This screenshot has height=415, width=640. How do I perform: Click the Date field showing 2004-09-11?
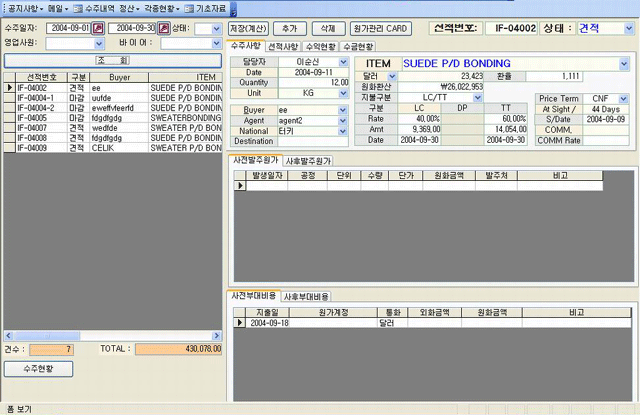click(x=313, y=72)
